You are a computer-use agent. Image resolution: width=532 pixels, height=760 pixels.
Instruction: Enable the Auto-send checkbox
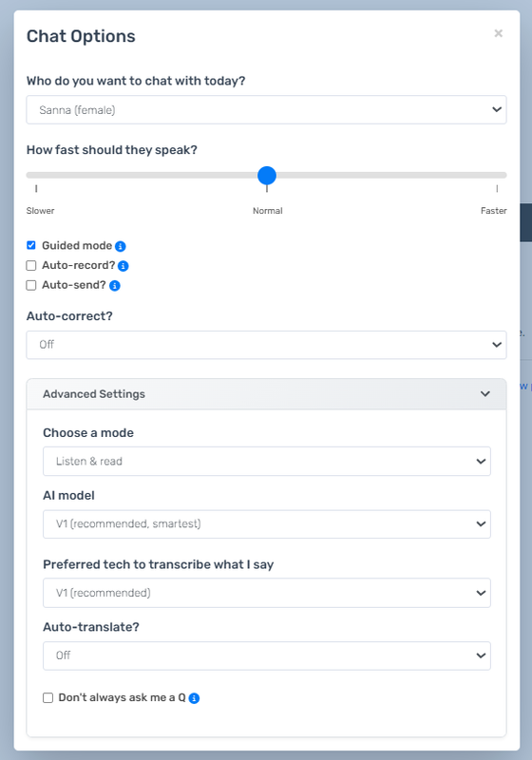click(31, 285)
